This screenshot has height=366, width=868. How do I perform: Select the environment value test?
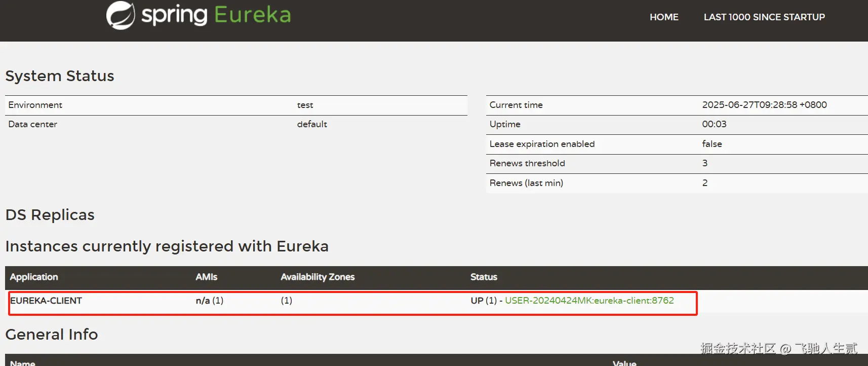point(305,105)
